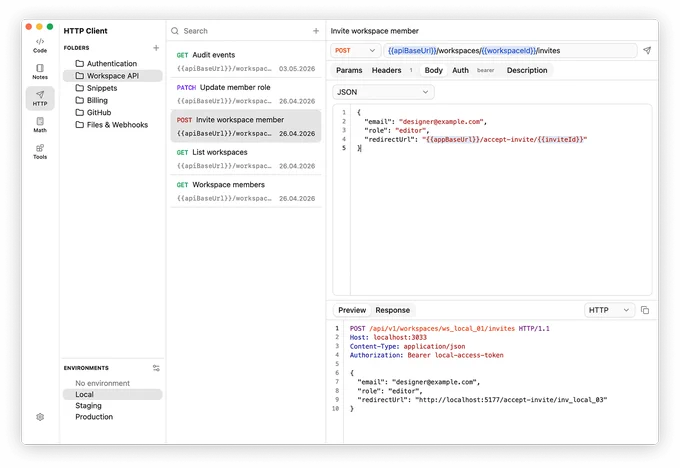Image resolution: width=680 pixels, height=468 pixels.
Task: Send the request with paper plane icon
Action: (647, 50)
